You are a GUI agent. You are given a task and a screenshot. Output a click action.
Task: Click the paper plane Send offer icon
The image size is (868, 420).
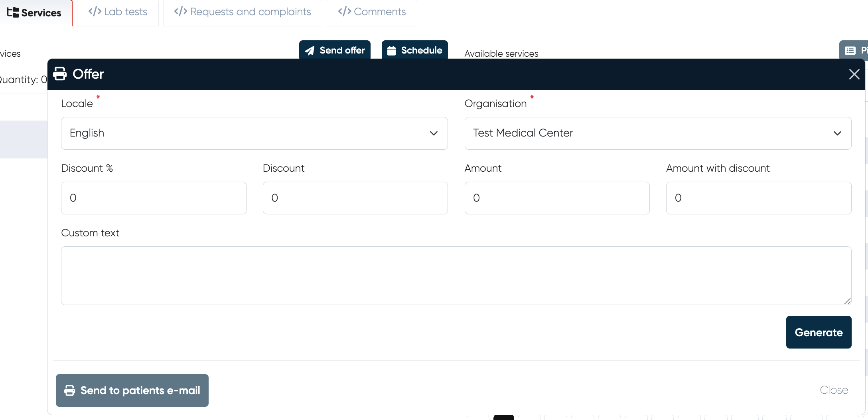coord(310,51)
